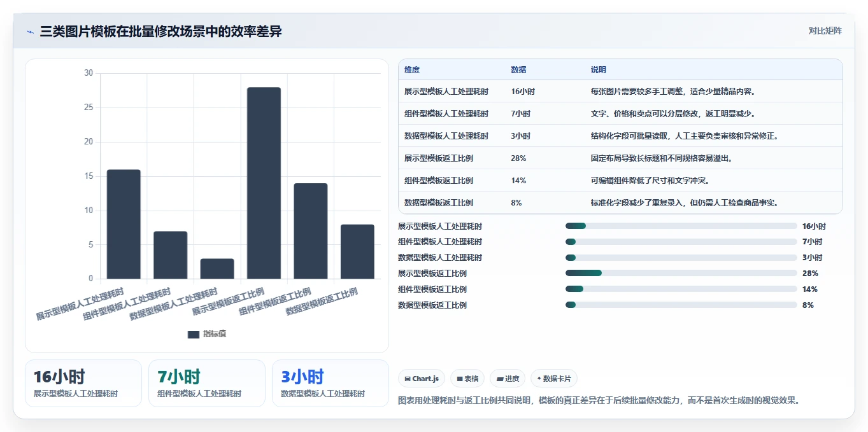Image resolution: width=868 pixels, height=432 pixels.
Task: Select the 16小时 data card
Action: pyautogui.click(x=83, y=383)
